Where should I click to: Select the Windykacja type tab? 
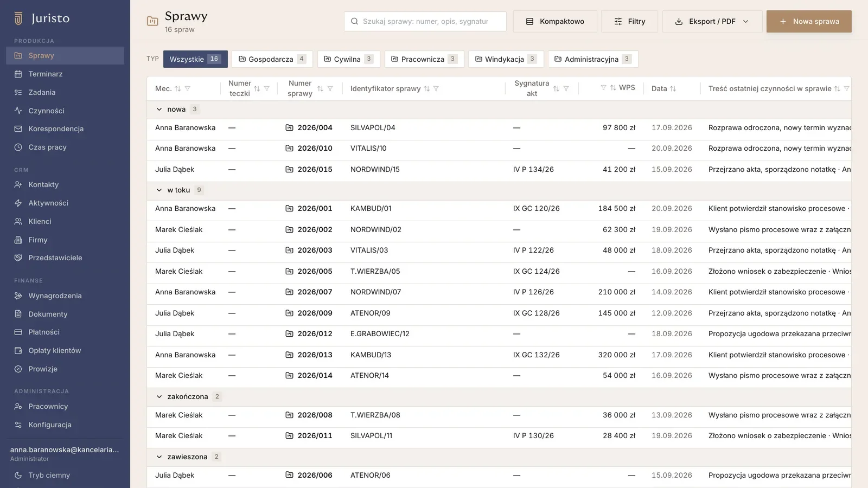point(506,59)
